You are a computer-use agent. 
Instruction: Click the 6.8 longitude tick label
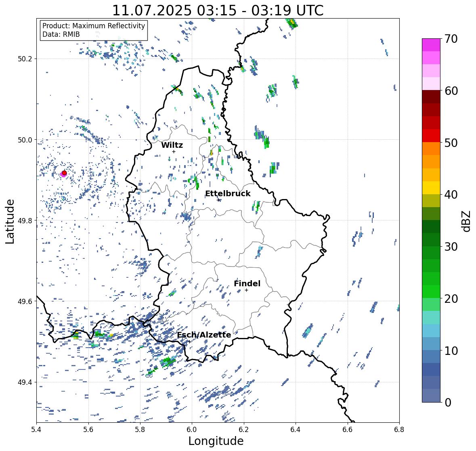[399, 430]
